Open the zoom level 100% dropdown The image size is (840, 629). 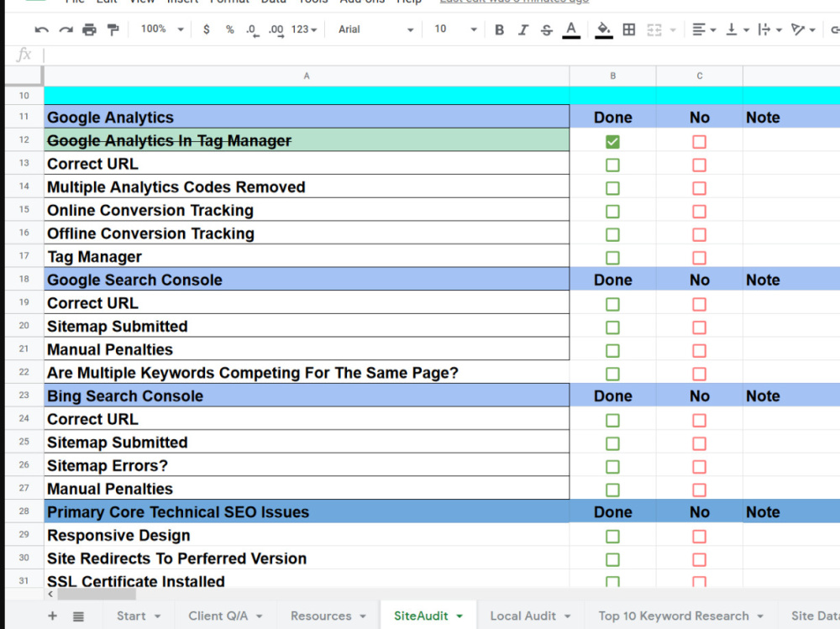162,29
